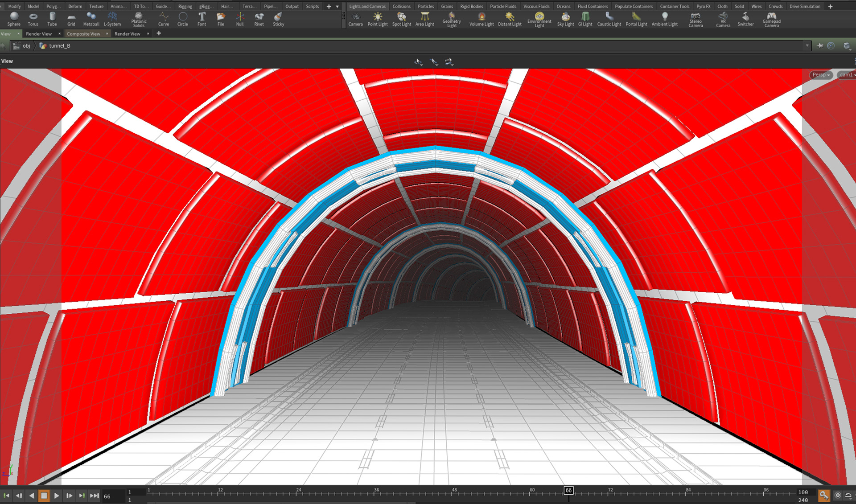Add a Spot Light
This screenshot has width=856, height=504.
[x=402, y=19]
